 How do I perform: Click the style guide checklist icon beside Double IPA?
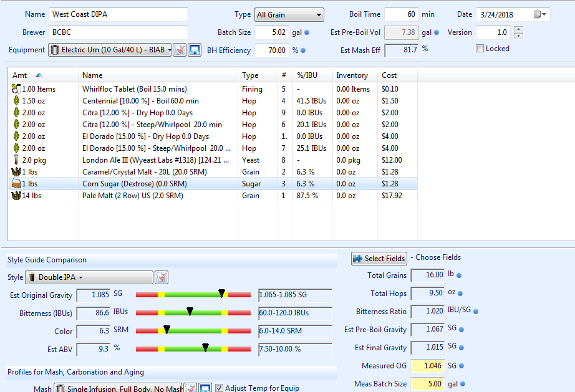coord(162,277)
